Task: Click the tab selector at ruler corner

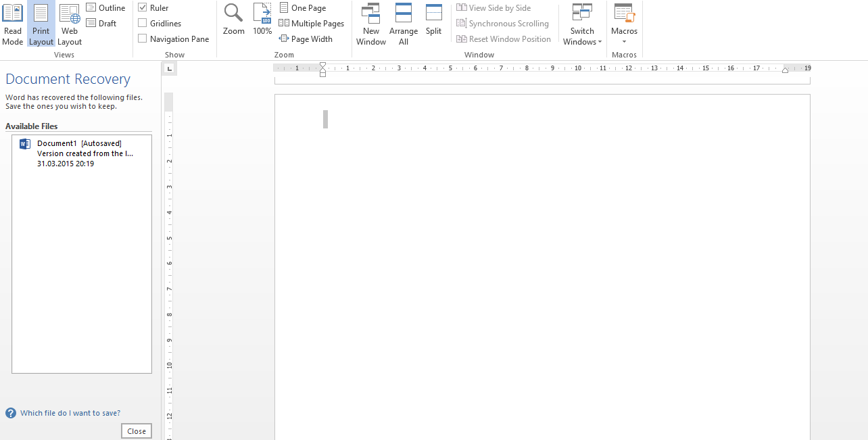Action: click(169, 68)
